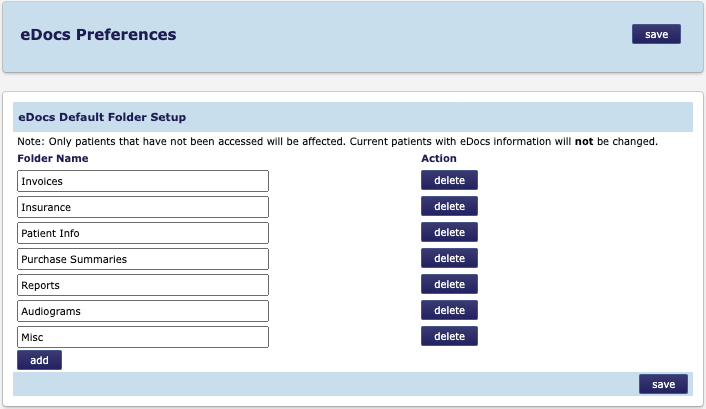Image resolution: width=706 pixels, height=409 pixels.
Task: Focus the Audiograms folder name input
Action: point(143,311)
